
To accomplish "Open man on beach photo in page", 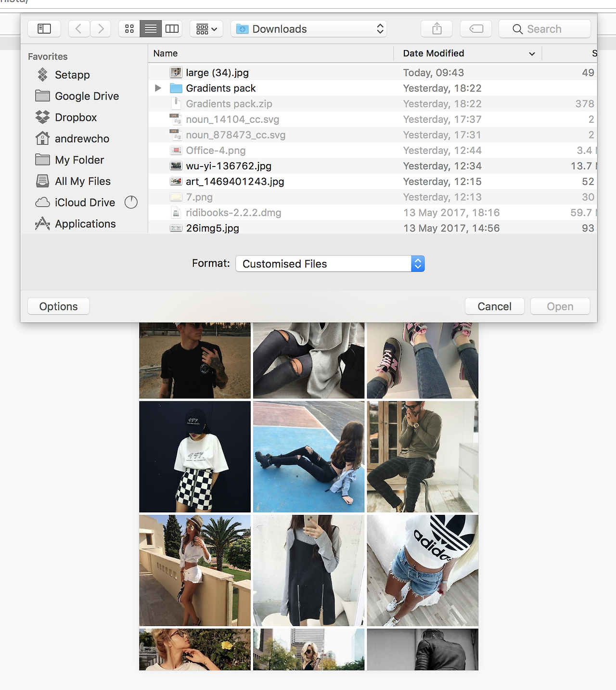I will point(195,360).
